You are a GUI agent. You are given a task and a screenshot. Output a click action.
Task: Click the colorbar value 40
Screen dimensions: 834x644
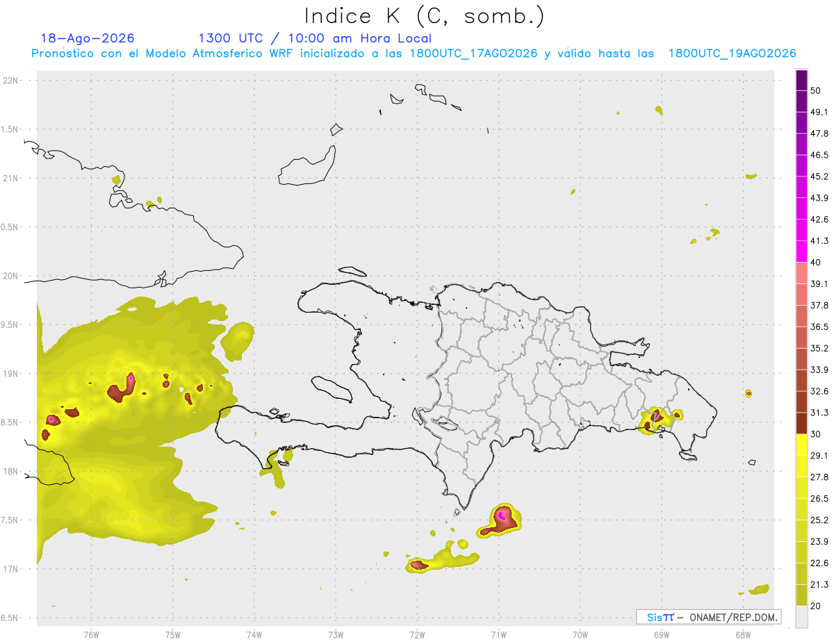(816, 263)
